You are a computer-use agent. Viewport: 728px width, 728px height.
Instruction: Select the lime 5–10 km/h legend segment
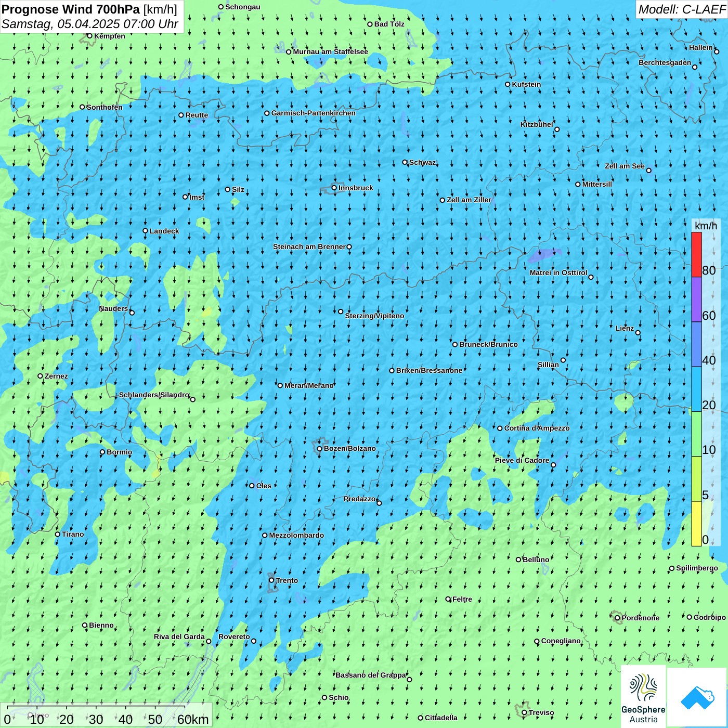point(696,478)
